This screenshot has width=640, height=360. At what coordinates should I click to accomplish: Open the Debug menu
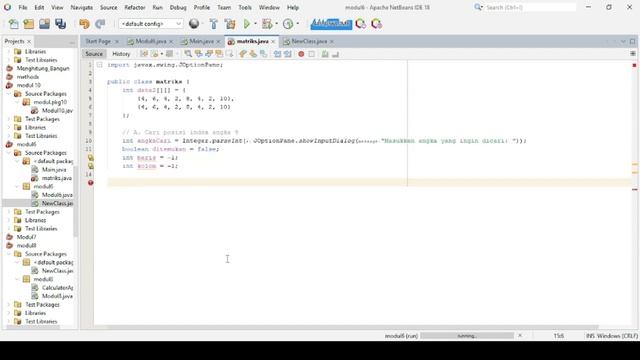click(x=178, y=7)
